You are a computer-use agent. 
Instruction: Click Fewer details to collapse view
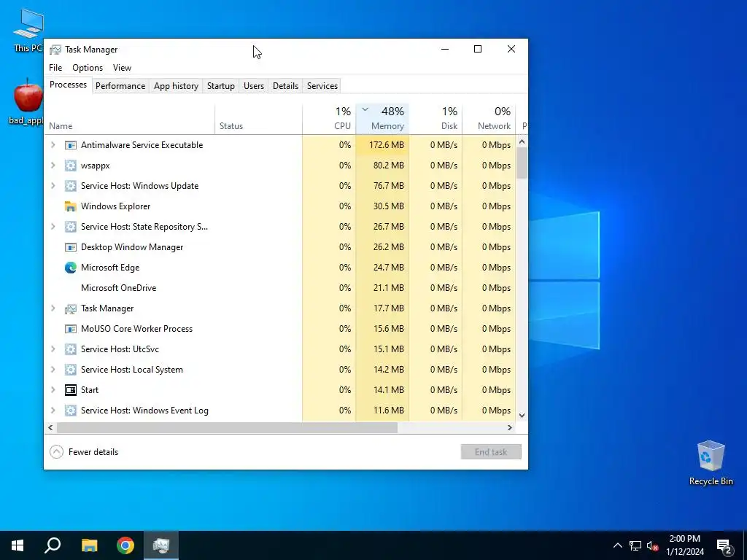[85, 452]
